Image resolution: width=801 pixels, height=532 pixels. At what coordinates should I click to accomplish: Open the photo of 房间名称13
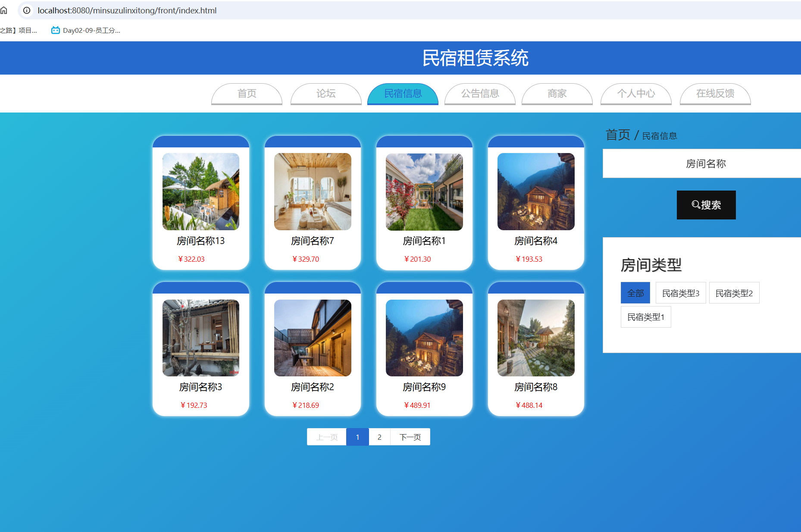[x=201, y=191]
